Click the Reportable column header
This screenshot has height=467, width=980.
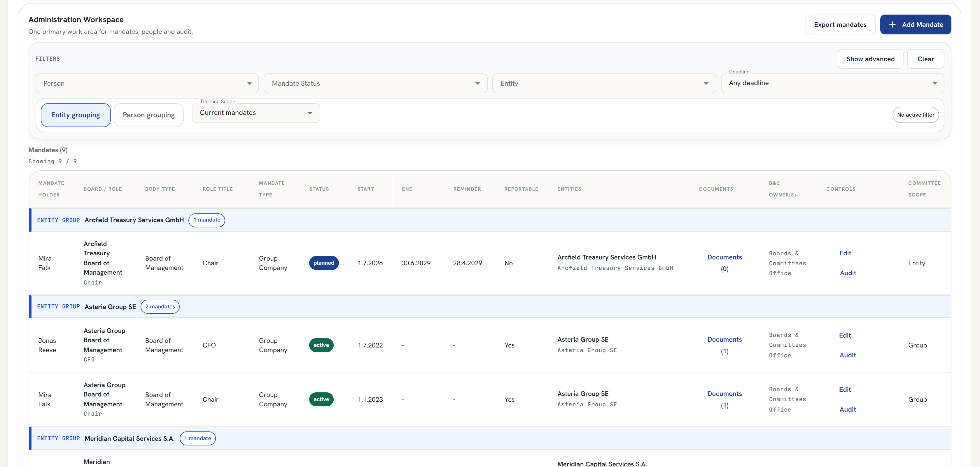click(521, 189)
